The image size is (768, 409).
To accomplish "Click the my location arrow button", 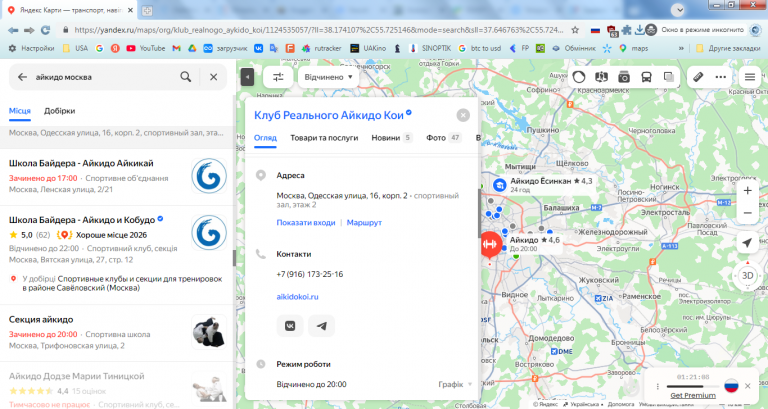I will tap(747, 242).
